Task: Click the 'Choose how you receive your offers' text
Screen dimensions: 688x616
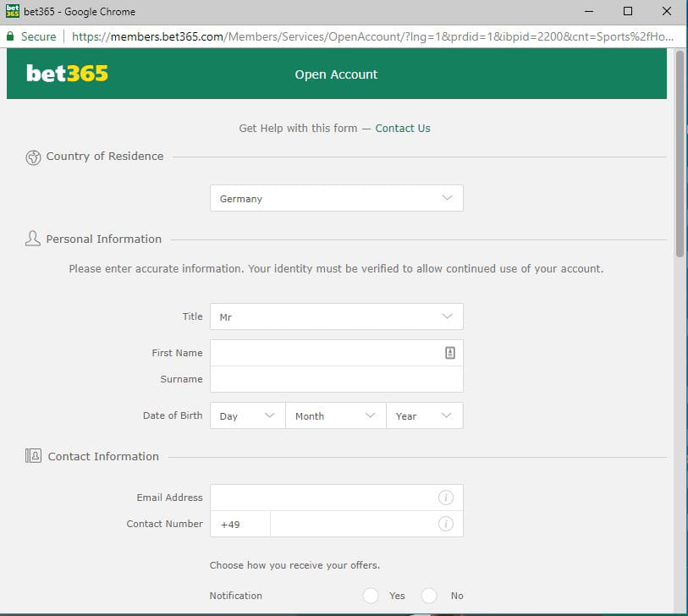Action: coord(294,565)
